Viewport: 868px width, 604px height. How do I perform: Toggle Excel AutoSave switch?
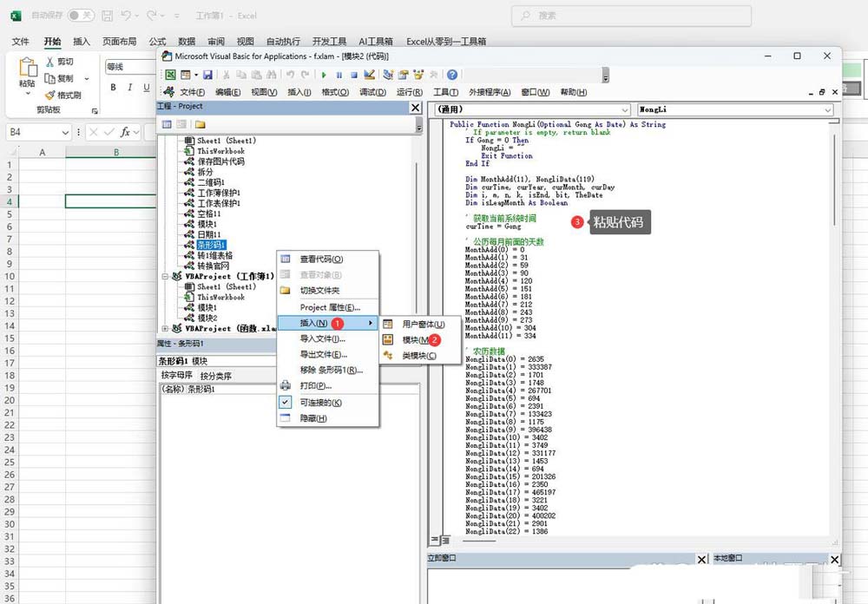80,16
